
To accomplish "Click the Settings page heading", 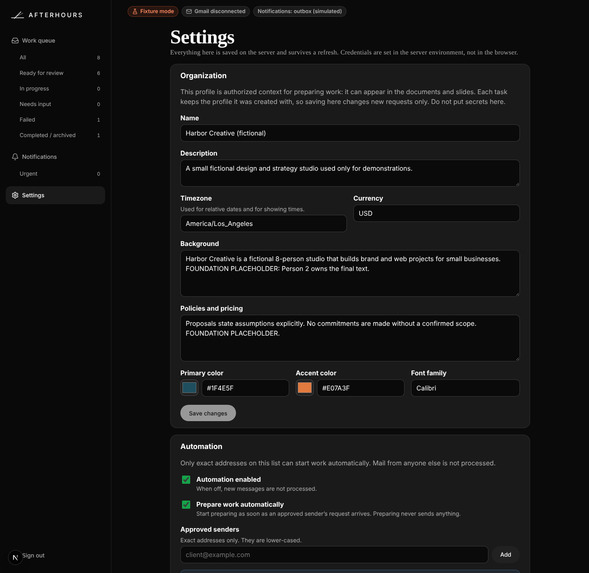I will pos(202,37).
